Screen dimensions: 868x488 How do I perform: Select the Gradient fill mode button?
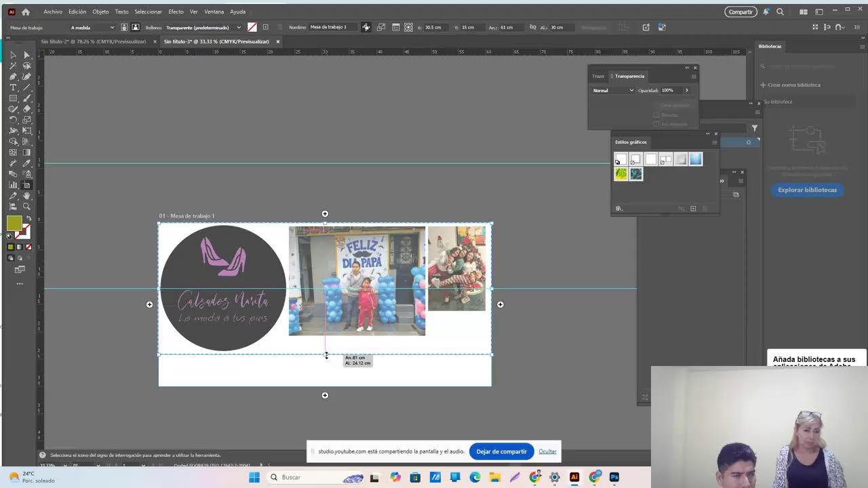20,247
